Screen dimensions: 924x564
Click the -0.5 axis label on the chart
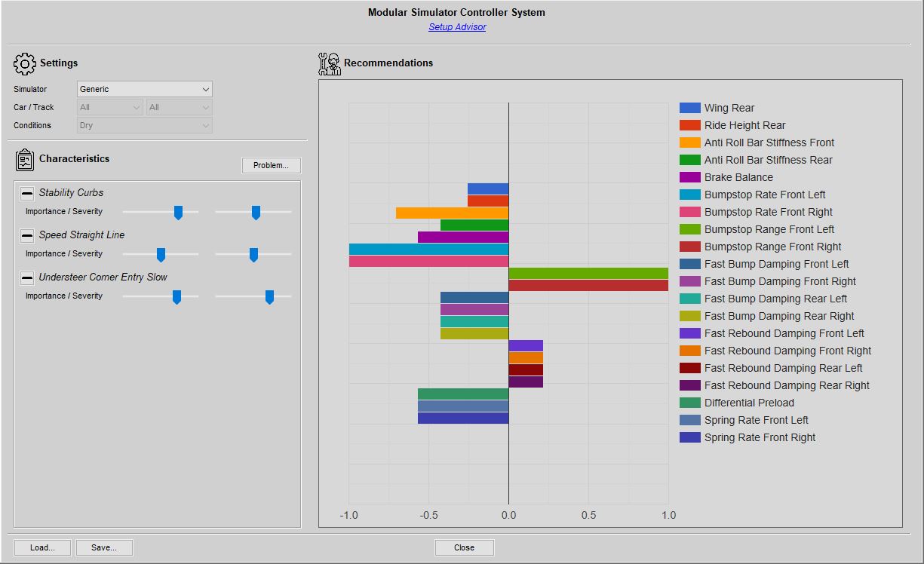pyautogui.click(x=428, y=516)
